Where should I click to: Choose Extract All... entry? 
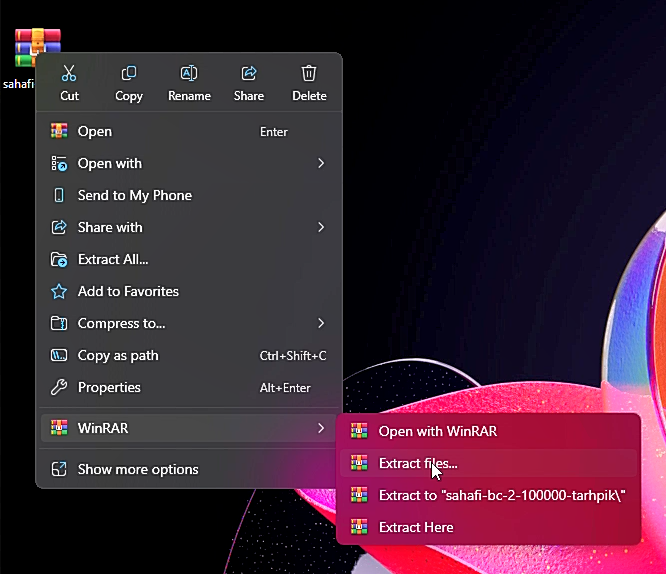point(189,259)
